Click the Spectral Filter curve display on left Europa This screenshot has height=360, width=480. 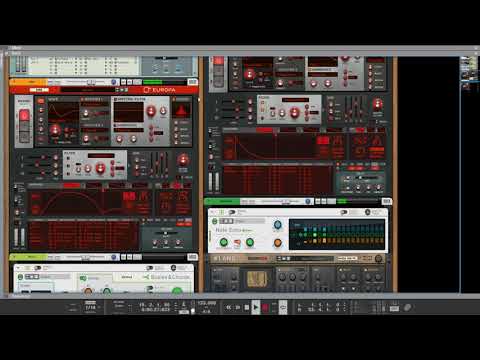pos(129,112)
